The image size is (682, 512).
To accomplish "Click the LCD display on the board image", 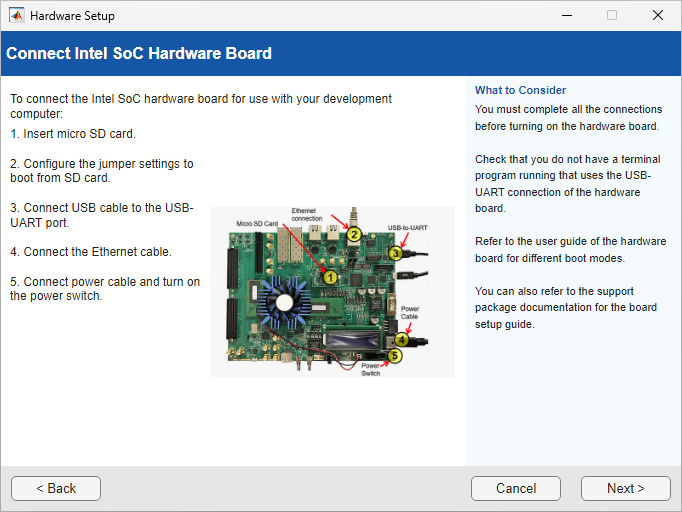I will pos(352,340).
